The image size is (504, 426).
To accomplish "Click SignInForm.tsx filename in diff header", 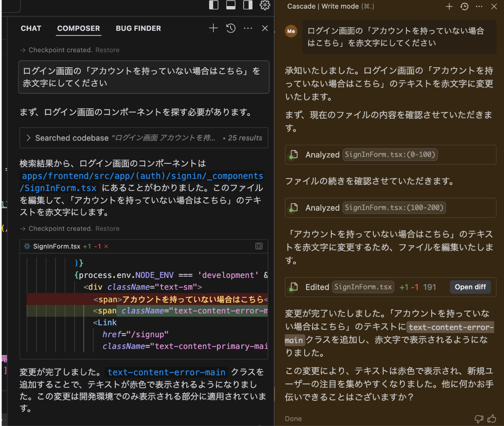I will click(56, 246).
